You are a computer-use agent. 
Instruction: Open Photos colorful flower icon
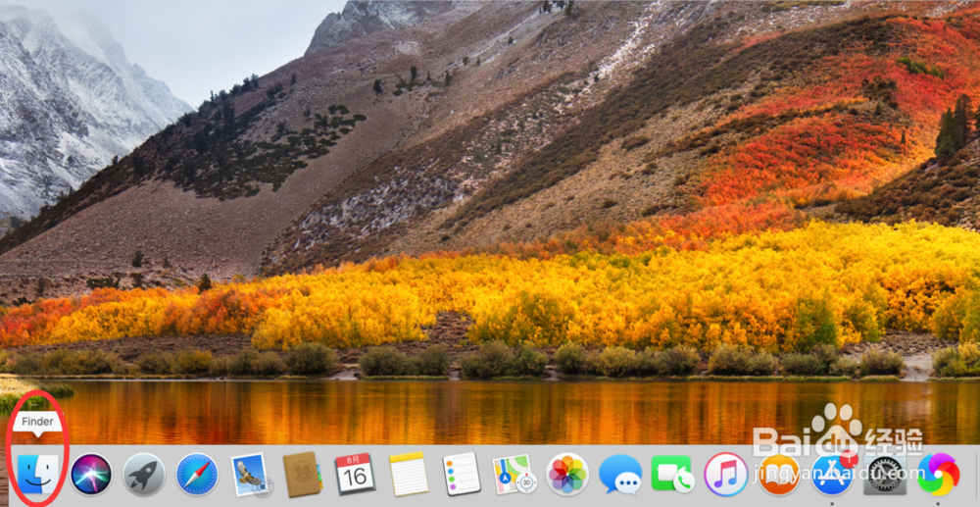(567, 474)
